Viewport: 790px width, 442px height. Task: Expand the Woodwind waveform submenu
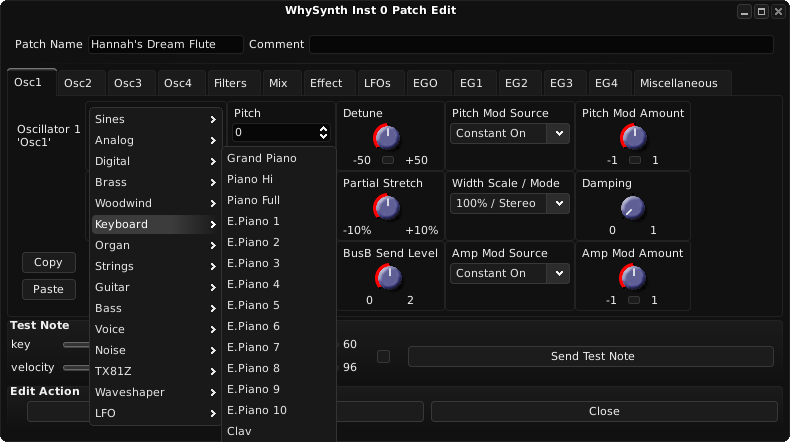(156, 203)
